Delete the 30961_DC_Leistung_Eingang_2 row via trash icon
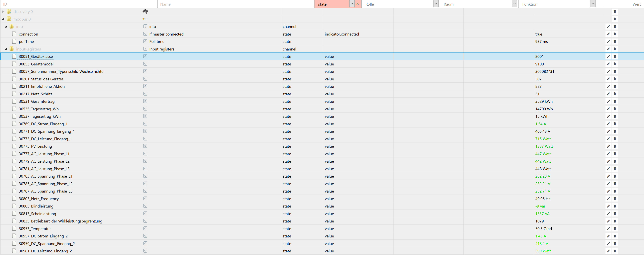Screen dimensions: 644x255 click(x=615, y=251)
